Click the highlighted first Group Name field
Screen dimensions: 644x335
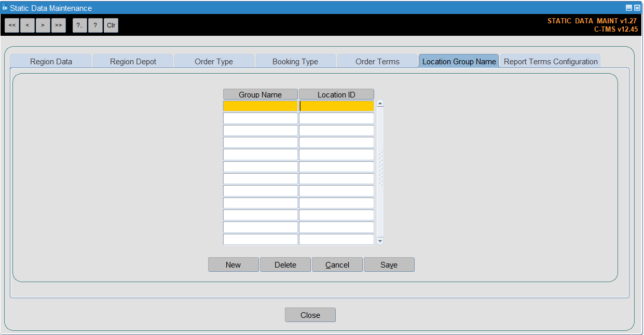click(x=261, y=106)
